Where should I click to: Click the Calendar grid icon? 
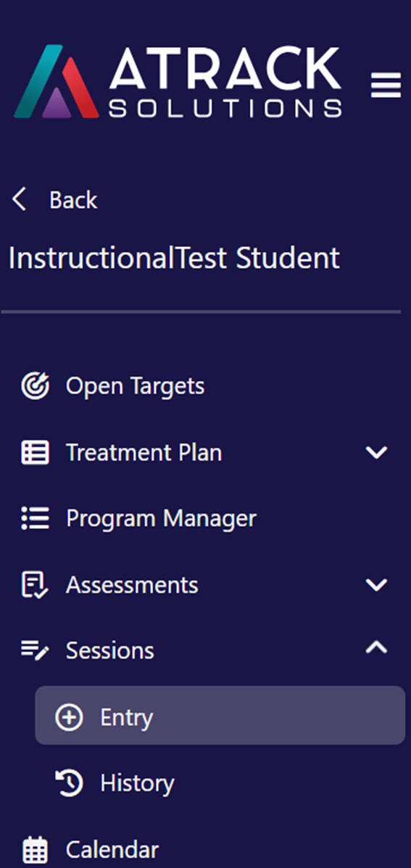tap(35, 851)
